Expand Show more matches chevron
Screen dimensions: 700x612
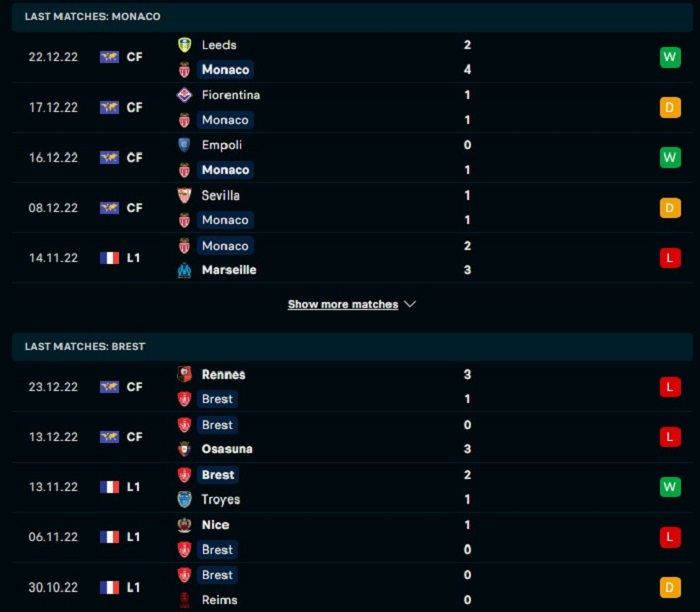(x=410, y=304)
